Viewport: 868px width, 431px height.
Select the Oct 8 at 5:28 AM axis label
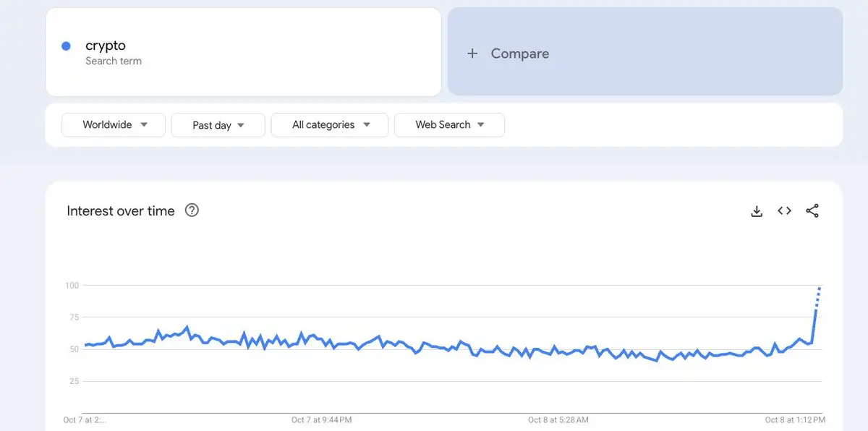tap(558, 419)
